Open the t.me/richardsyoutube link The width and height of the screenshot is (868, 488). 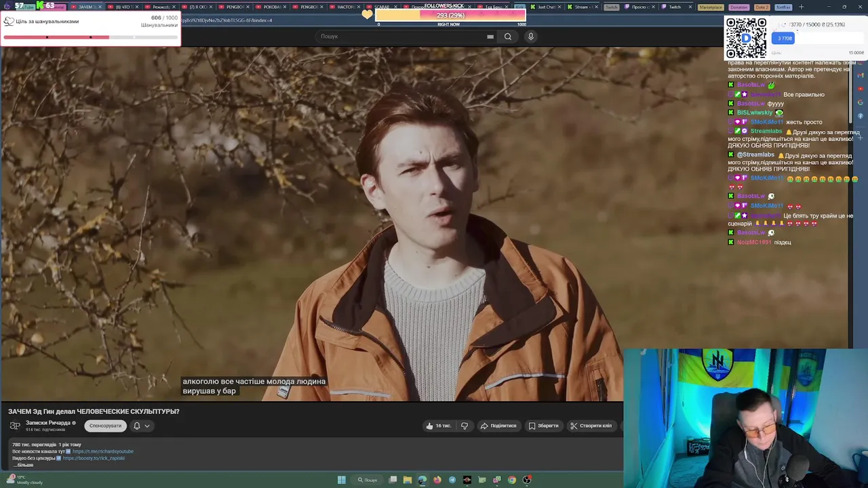(103, 451)
